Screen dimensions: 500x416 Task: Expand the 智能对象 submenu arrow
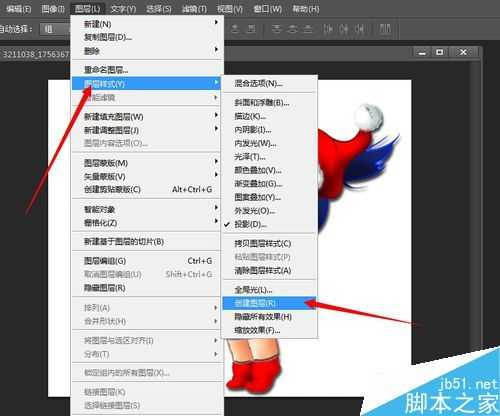[216, 208]
